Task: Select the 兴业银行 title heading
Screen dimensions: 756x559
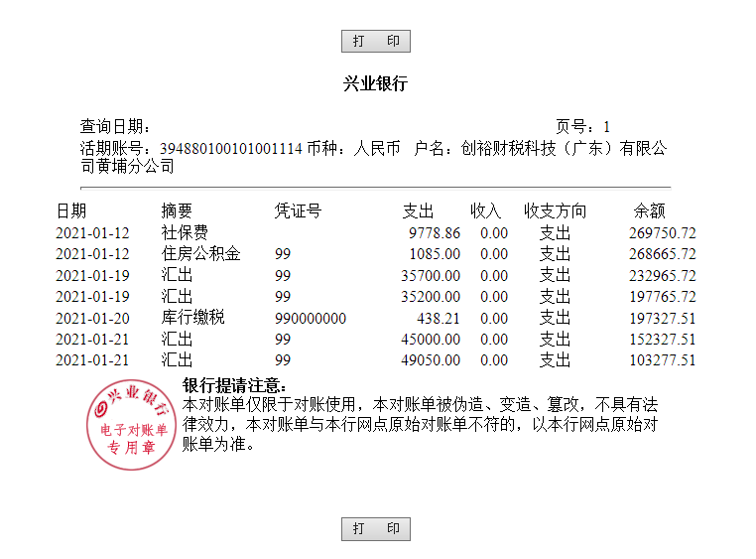Action: [376, 83]
